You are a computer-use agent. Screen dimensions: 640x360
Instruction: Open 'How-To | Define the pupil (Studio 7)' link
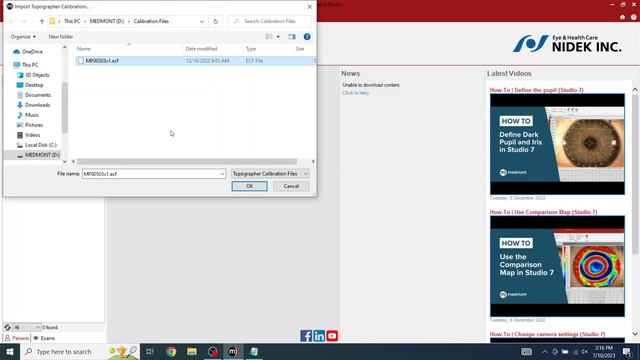coord(536,90)
